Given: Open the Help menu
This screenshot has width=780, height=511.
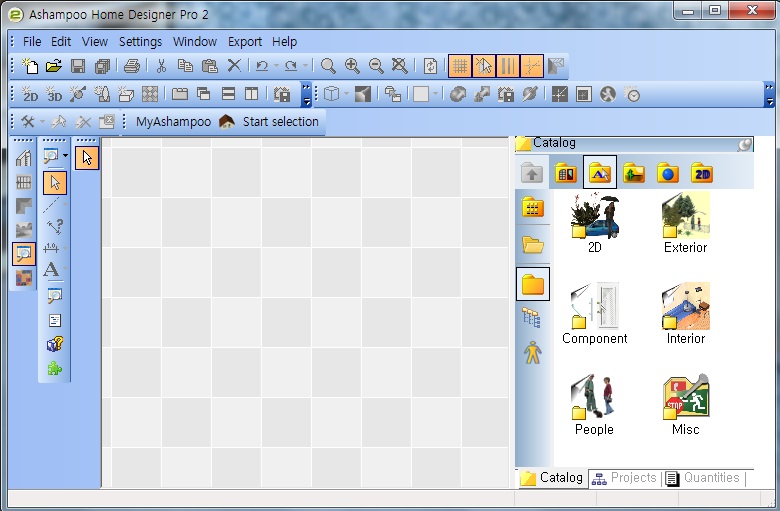Looking at the screenshot, I should 285,42.
